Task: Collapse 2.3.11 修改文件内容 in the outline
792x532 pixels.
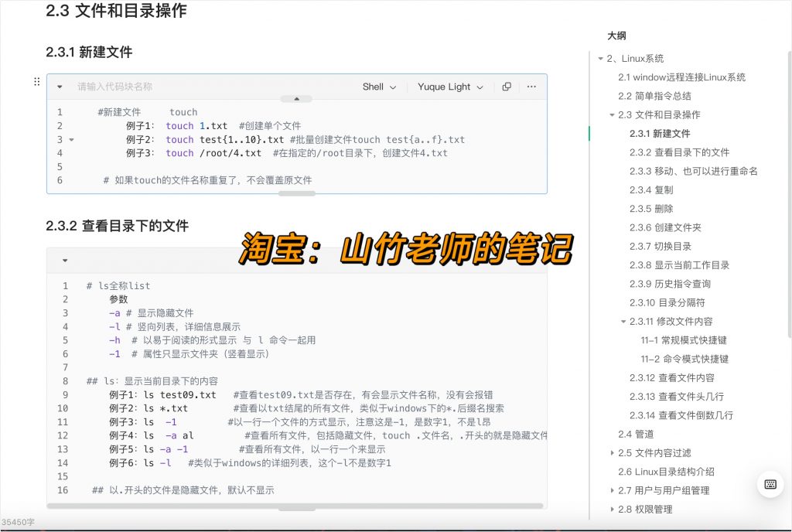Action: coord(623,321)
